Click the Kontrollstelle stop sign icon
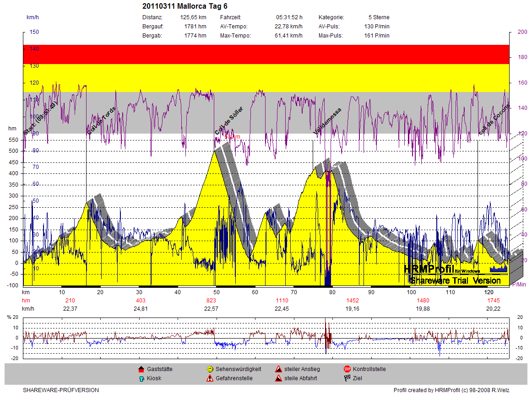 pyautogui.click(x=347, y=369)
